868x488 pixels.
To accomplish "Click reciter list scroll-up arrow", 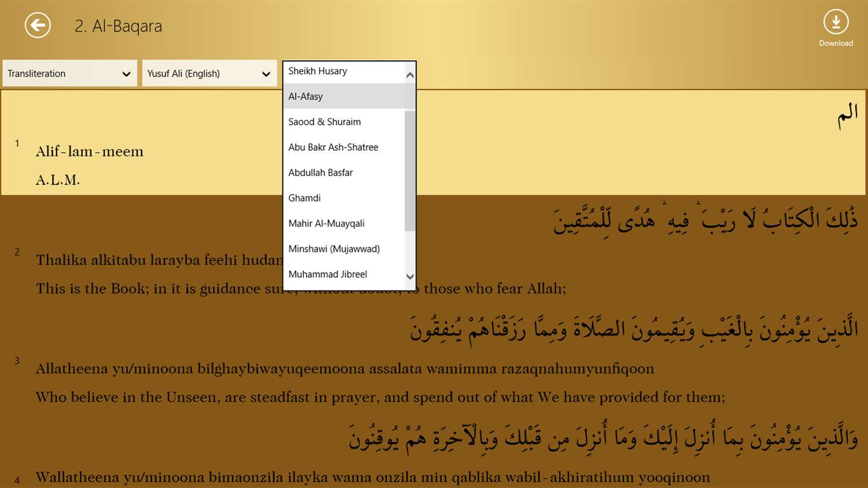I will point(410,75).
